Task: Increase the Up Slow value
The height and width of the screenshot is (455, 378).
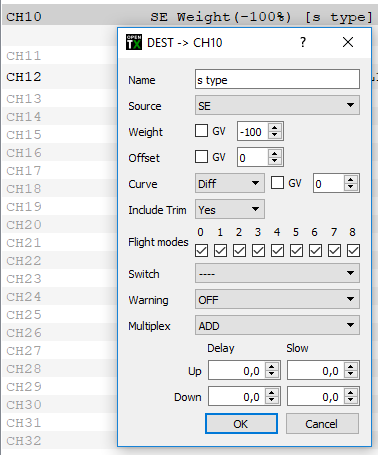Action: click(350, 367)
